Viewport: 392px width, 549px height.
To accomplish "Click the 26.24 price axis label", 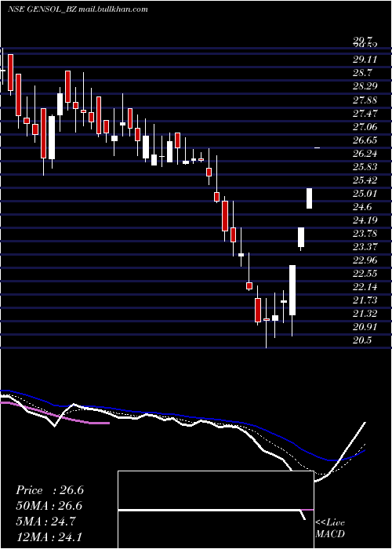I will [x=365, y=154].
